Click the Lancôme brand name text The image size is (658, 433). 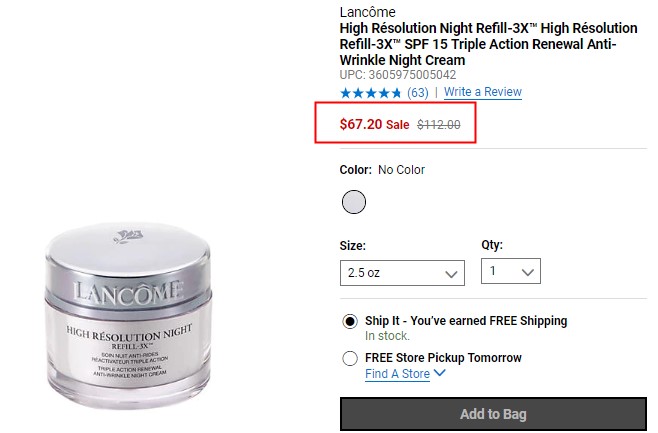click(367, 12)
